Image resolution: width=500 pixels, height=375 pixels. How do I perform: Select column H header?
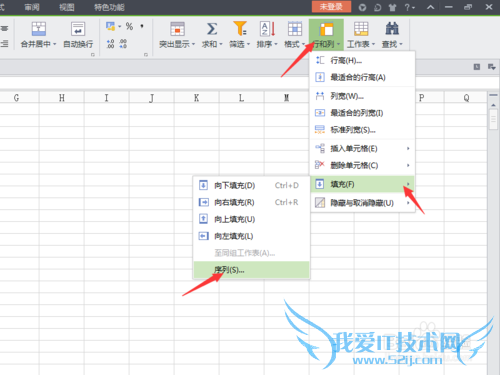coord(62,98)
